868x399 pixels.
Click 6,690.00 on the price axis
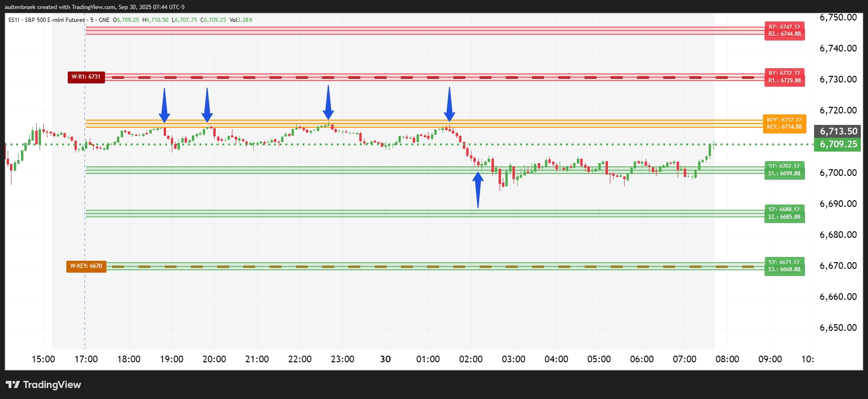pyautogui.click(x=838, y=204)
